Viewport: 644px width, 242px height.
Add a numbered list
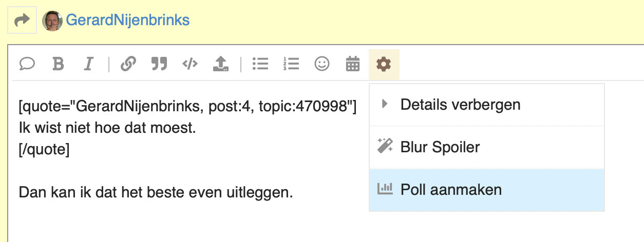click(291, 64)
